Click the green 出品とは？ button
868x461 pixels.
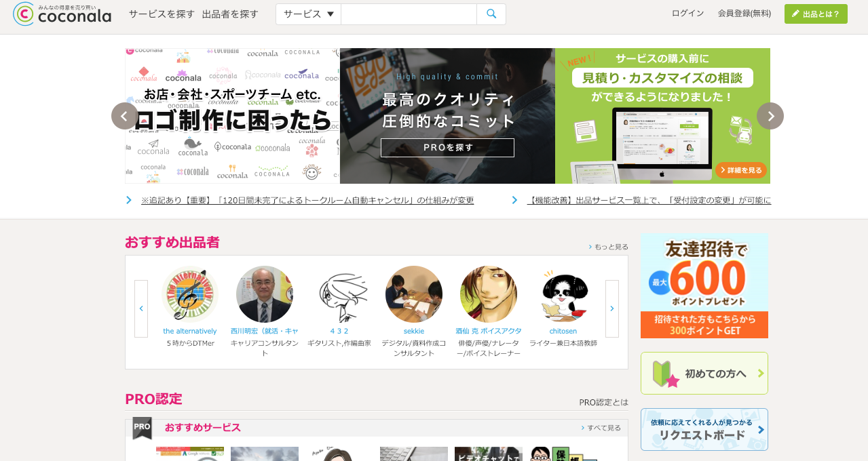(x=816, y=14)
